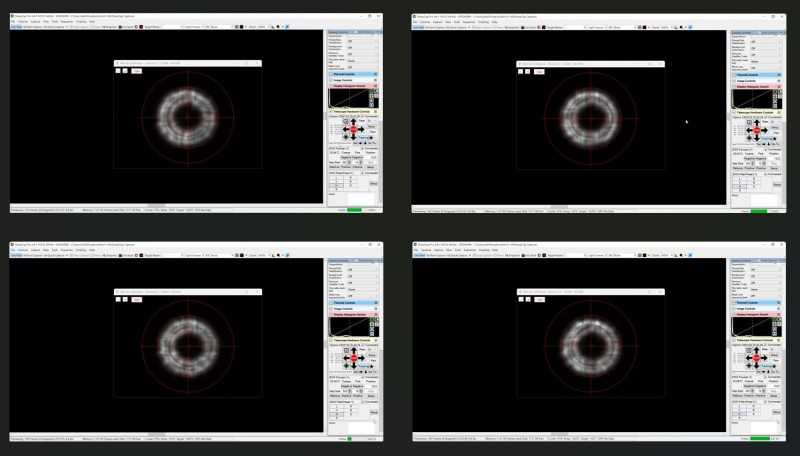The width and height of the screenshot is (800, 456).
Task: Click Target Name input field in top-right window
Action: 576,27
